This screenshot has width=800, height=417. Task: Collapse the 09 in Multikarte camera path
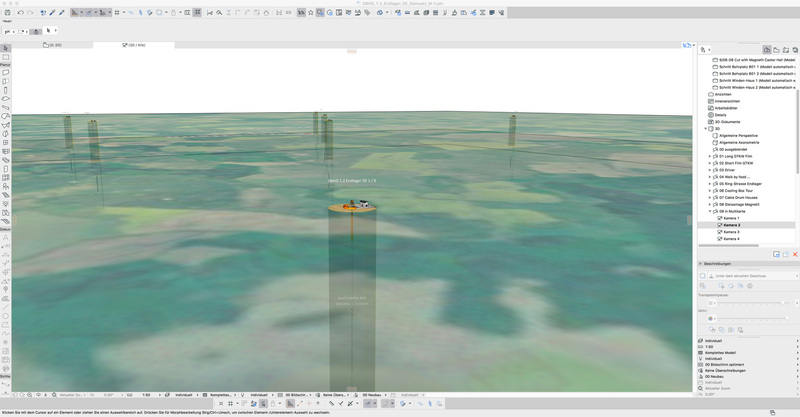pyautogui.click(x=710, y=211)
